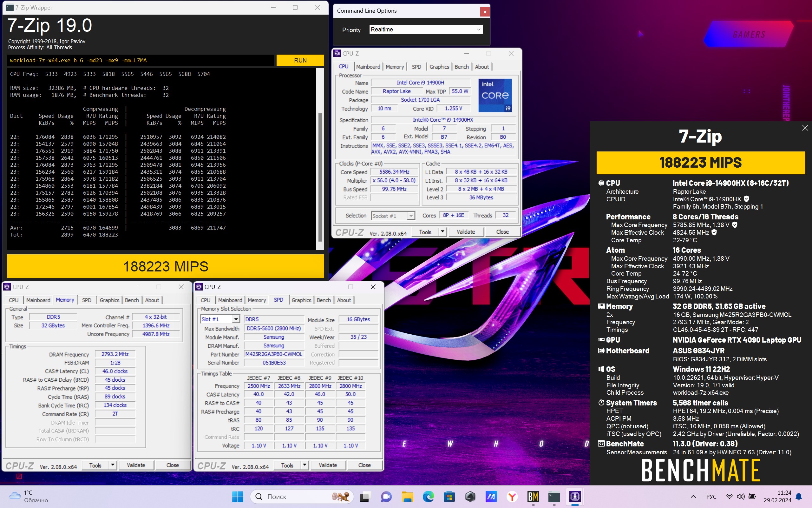Switch to the terminal window on the taskbar
Image resolution: width=812 pixels, height=508 pixels.
(554, 497)
